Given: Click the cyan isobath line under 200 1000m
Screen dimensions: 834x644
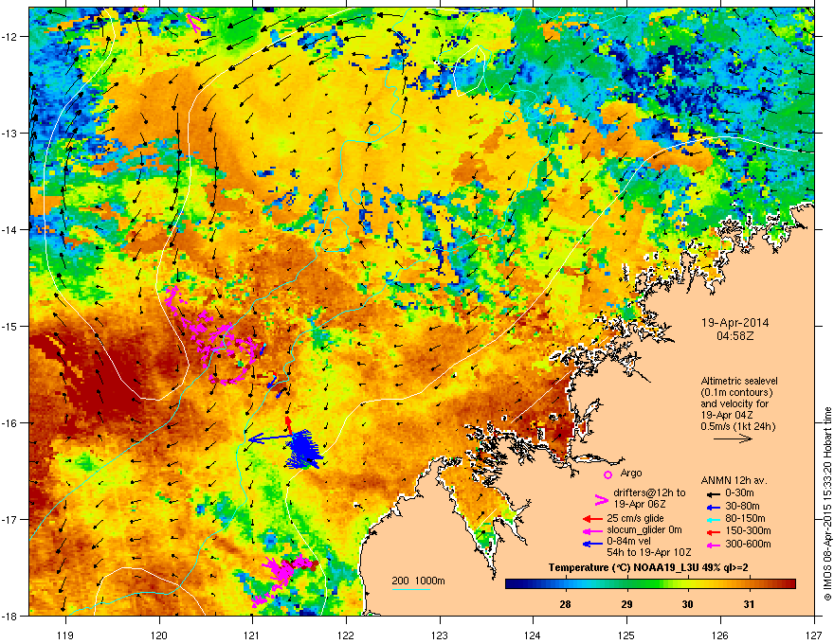Looking at the screenshot, I should [411, 589].
